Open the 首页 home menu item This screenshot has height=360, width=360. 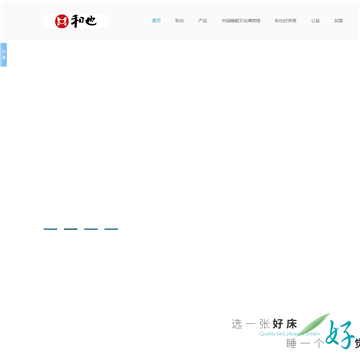click(156, 21)
